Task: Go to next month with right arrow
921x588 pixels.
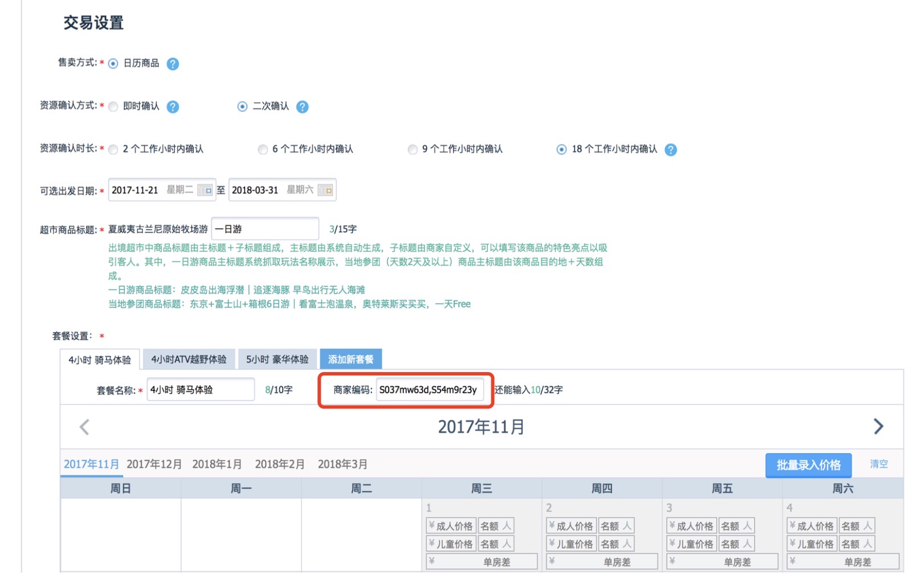Action: coord(878,426)
